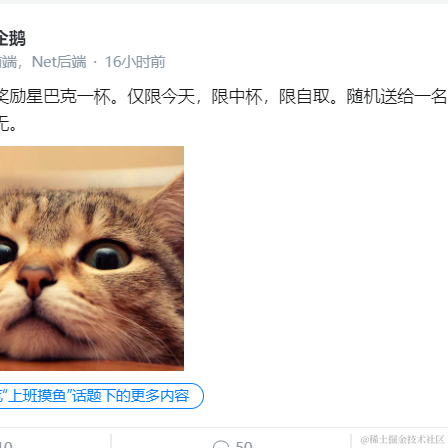Click the comment count 50
Screen dimensions: 448x448
click(244, 445)
